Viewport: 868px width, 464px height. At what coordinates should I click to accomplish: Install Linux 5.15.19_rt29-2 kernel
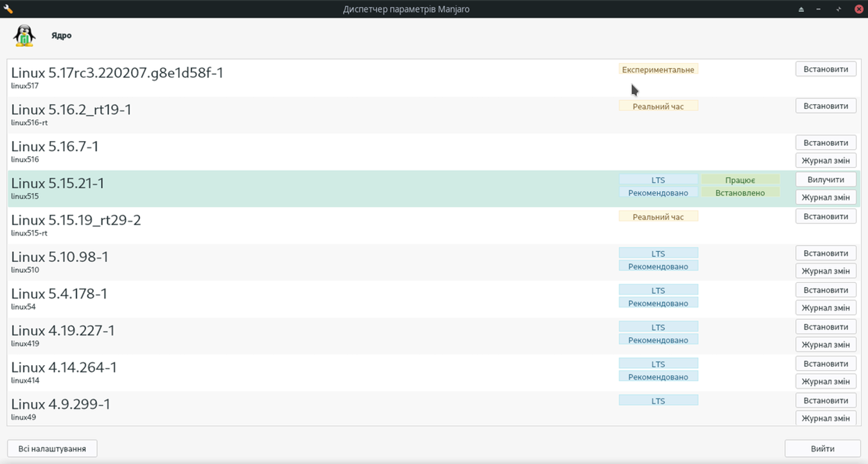tap(826, 216)
